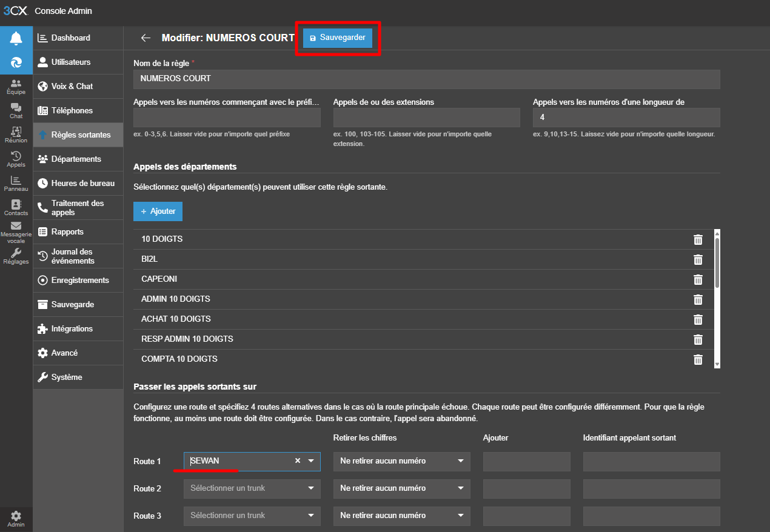This screenshot has height=532, width=770.
Task: Click the Nom de la règle field
Action: coord(427,79)
